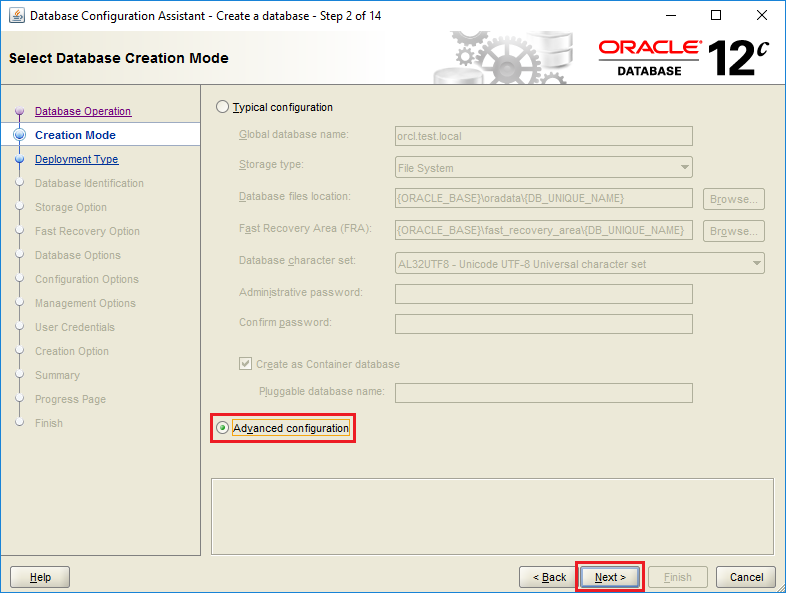Click the Pluggable database name field
Image resolution: width=786 pixels, height=593 pixels.
543,393
